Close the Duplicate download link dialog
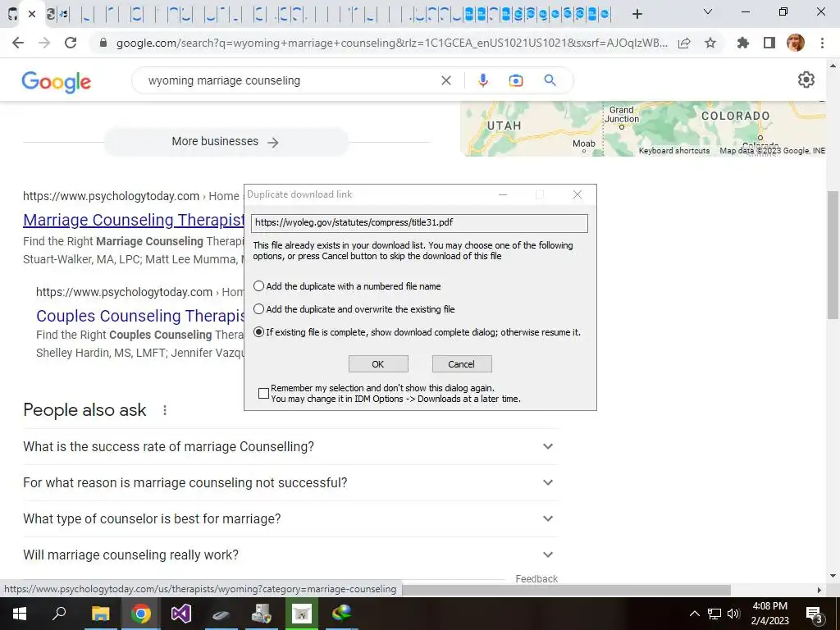This screenshot has height=630, width=840. [577, 194]
